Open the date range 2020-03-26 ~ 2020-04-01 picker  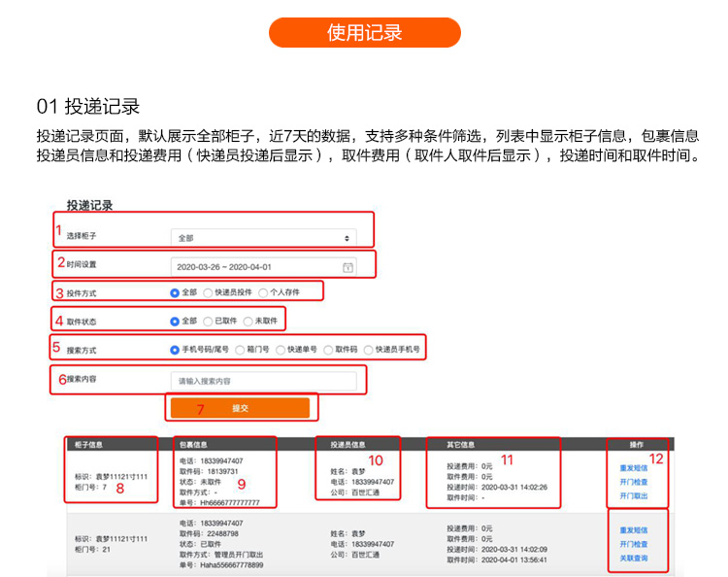coord(264,267)
